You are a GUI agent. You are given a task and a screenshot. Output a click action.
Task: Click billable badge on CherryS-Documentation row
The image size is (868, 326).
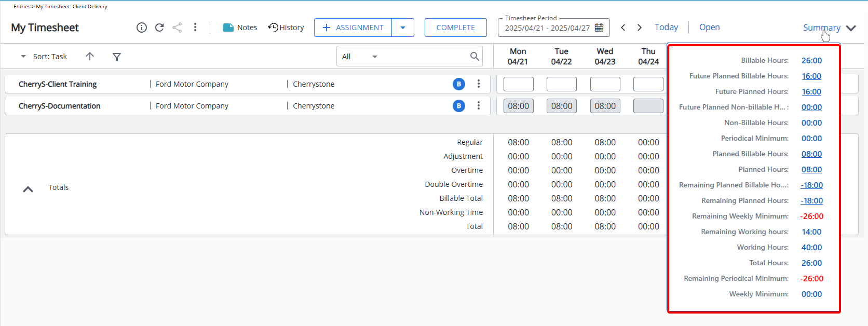[x=459, y=106]
